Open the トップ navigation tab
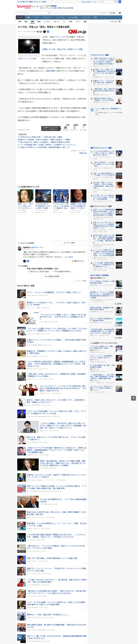138x644 pixels. (20, 17)
